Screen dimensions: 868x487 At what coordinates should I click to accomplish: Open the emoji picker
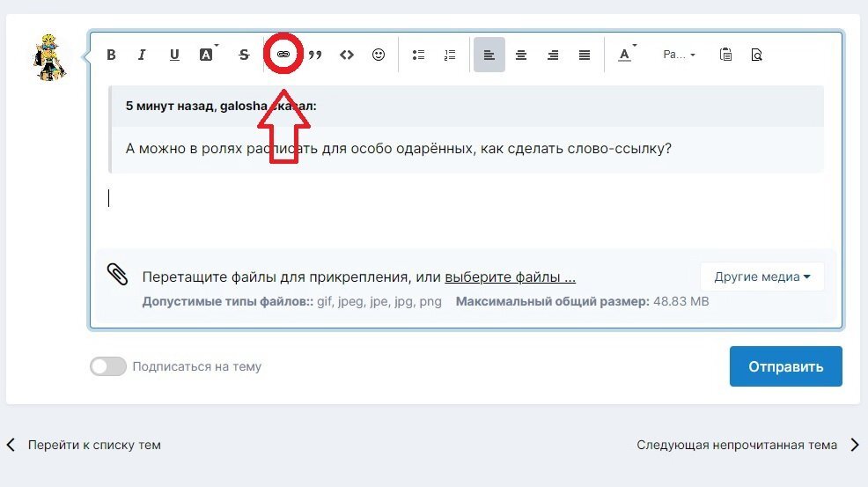click(x=379, y=55)
